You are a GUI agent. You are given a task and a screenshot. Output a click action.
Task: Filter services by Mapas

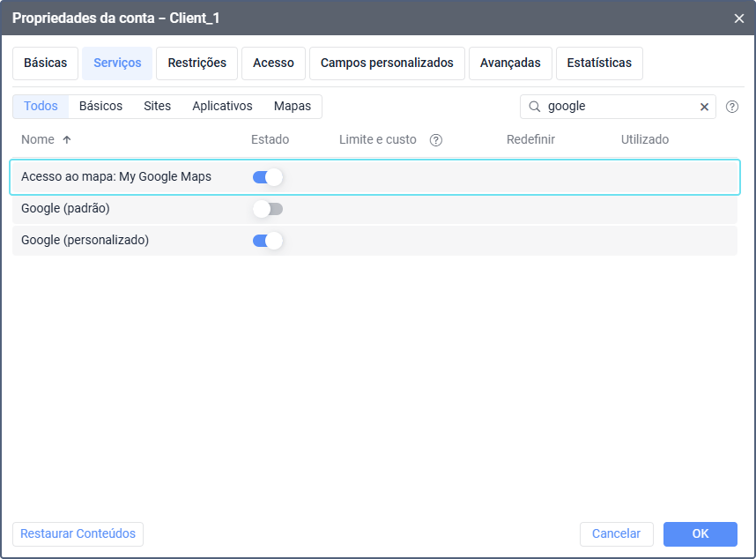(293, 106)
